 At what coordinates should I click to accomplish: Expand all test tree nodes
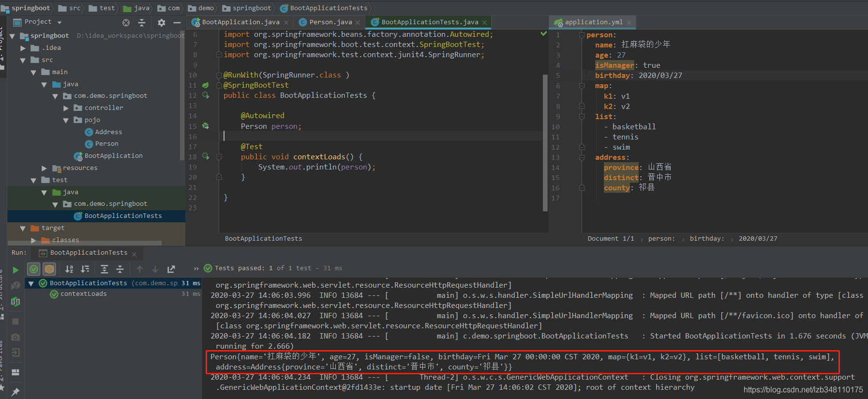click(x=105, y=269)
